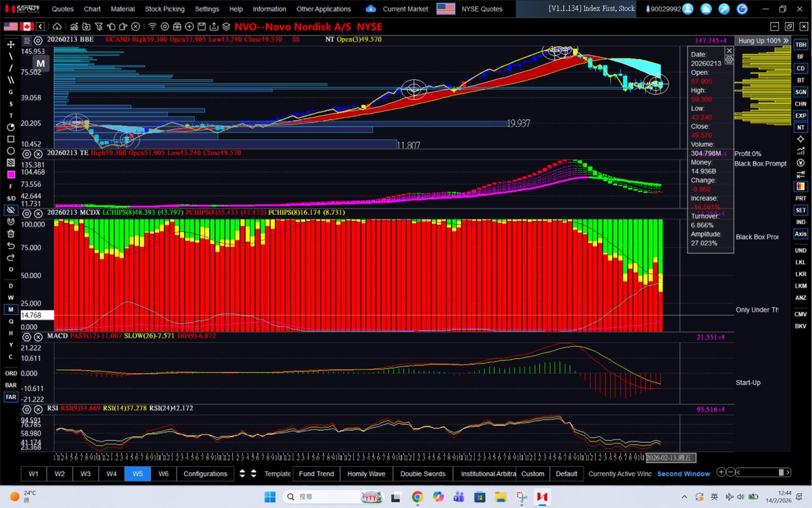Toggle the S/D button in left toolbar
This screenshot has width=812, height=508.
[x=11, y=198]
